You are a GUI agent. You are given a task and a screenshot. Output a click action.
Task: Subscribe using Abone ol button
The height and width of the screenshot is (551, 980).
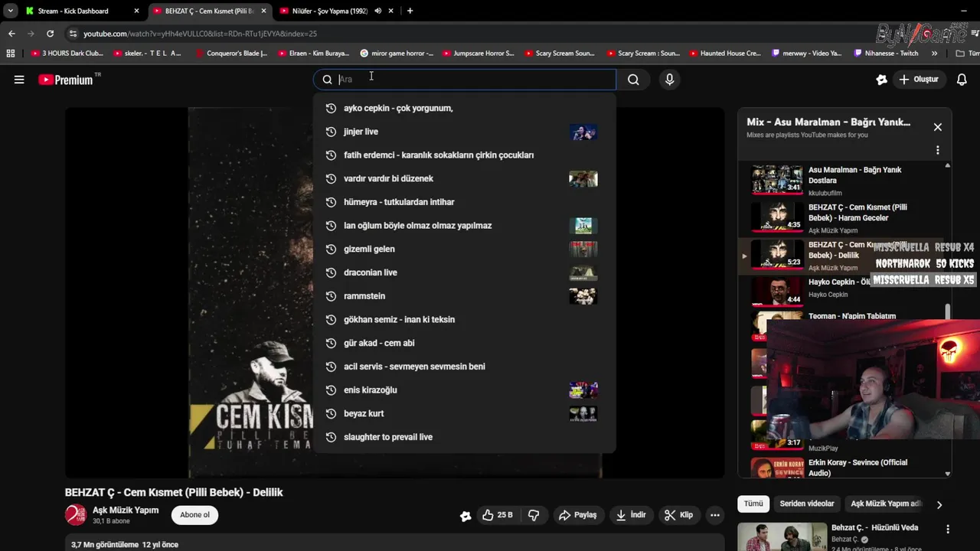(194, 515)
